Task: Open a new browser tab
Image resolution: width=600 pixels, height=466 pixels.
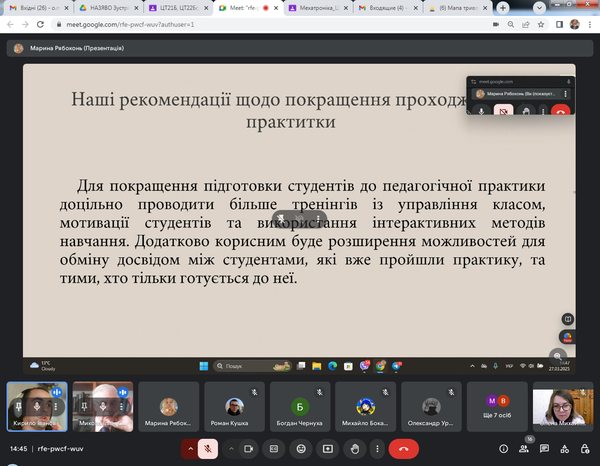Action: [502, 8]
